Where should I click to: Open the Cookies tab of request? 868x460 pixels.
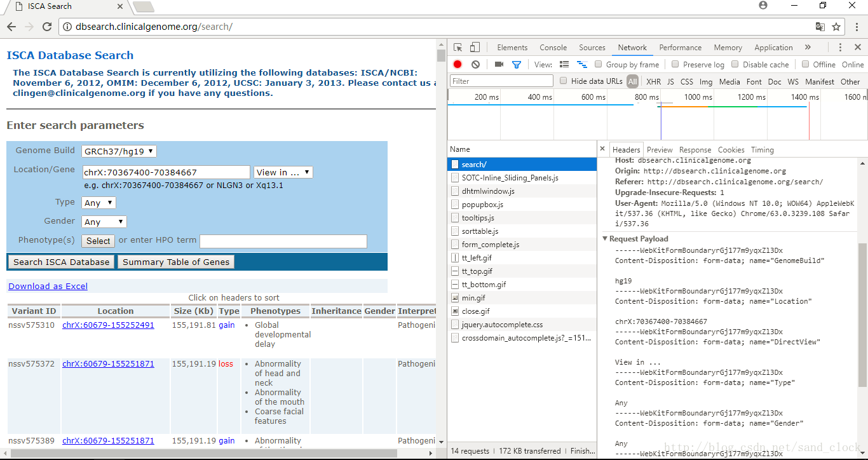click(x=731, y=150)
